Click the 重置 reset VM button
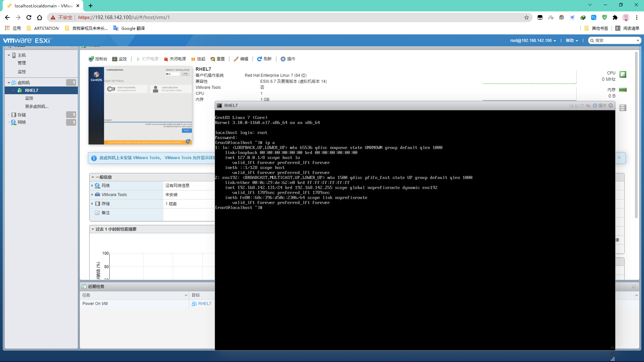This screenshot has width=644, height=362. pos(217,59)
